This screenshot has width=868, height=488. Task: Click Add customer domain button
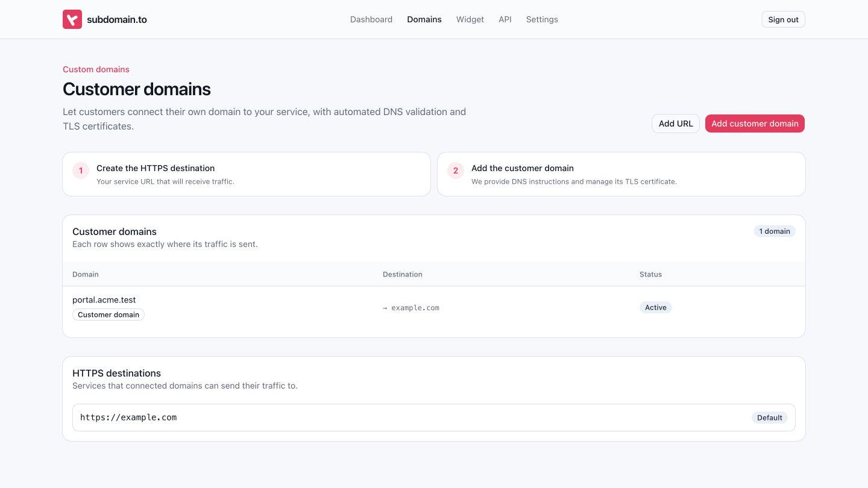(755, 124)
